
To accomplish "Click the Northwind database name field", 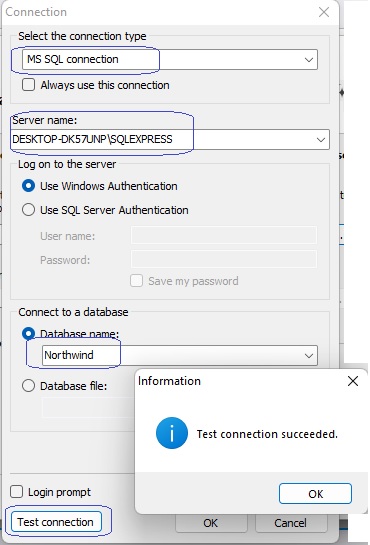I will [180, 356].
